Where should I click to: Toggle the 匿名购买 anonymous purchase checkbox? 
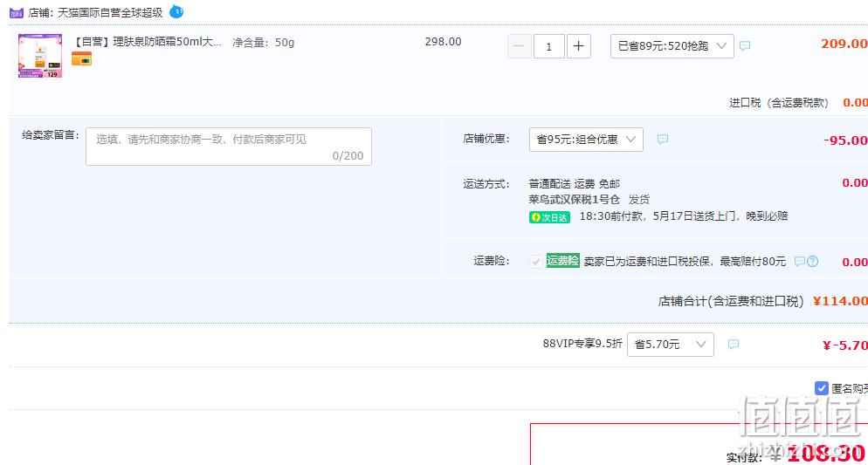tap(822, 388)
